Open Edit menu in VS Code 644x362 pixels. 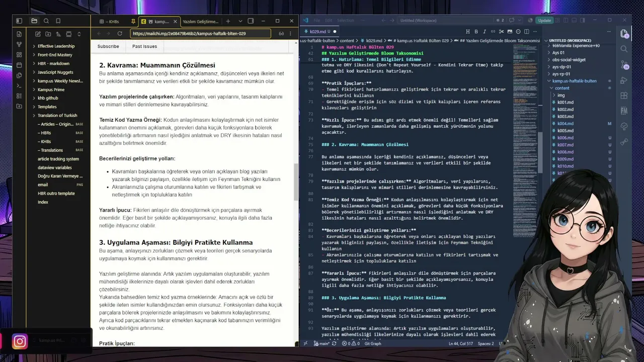click(x=329, y=21)
